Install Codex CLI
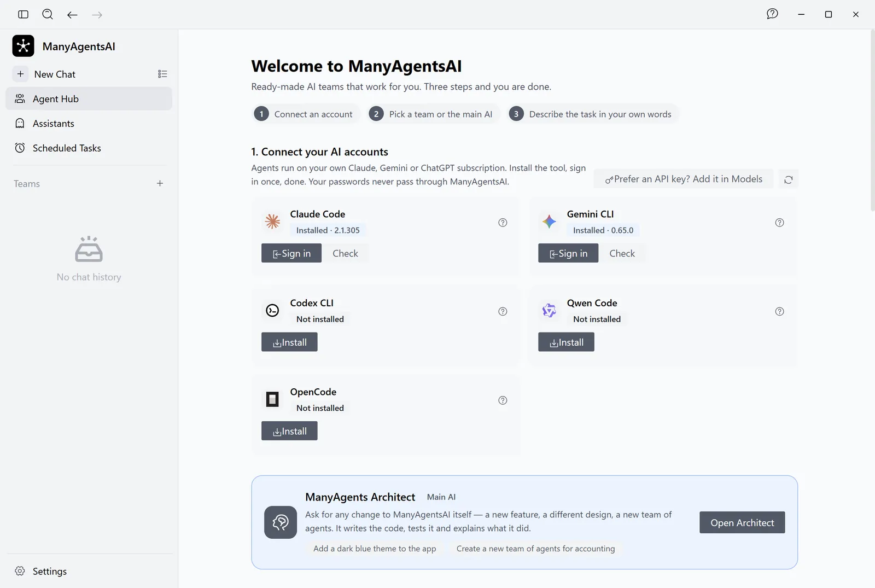 click(289, 342)
